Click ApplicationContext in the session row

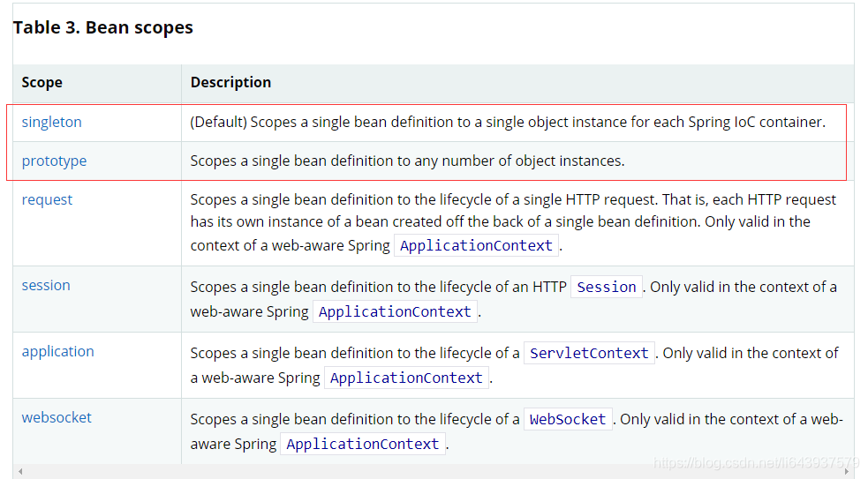tap(395, 312)
